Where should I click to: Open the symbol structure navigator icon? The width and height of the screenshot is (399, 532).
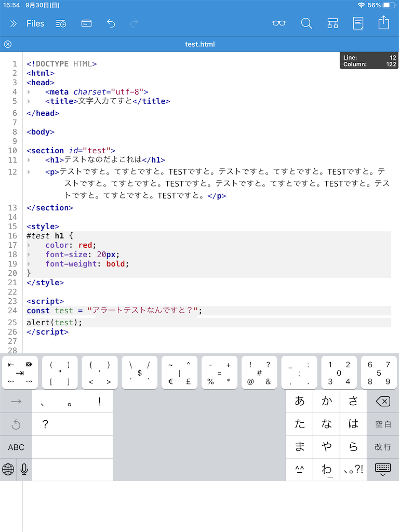332,23
